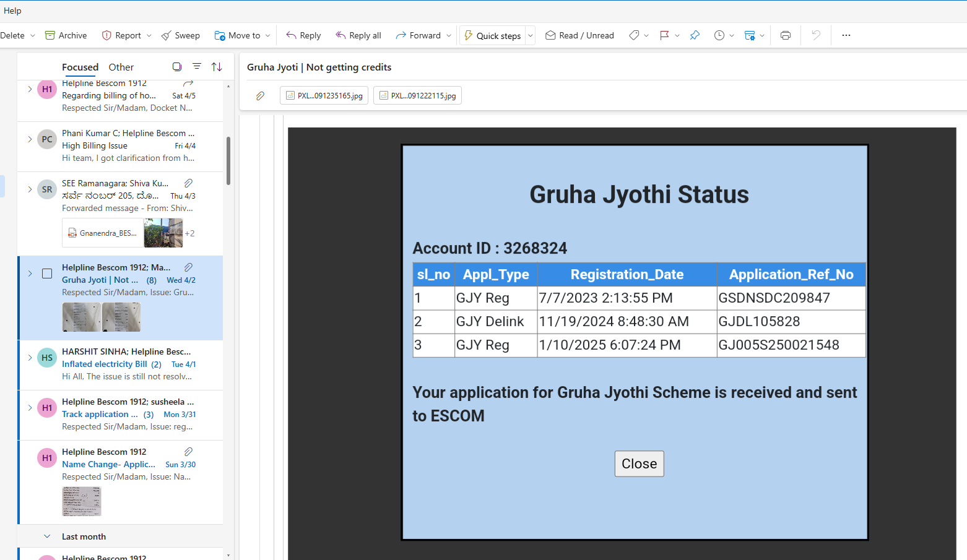The height and width of the screenshot is (560, 967).
Task: Click the HS avatar for HARSHIT SINHA
Action: tap(47, 358)
